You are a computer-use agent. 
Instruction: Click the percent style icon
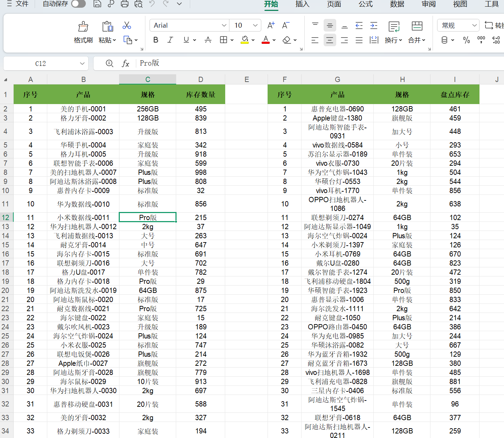[467, 40]
